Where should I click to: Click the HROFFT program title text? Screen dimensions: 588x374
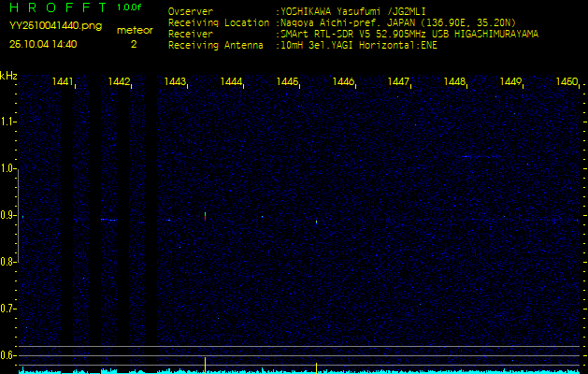59,7
